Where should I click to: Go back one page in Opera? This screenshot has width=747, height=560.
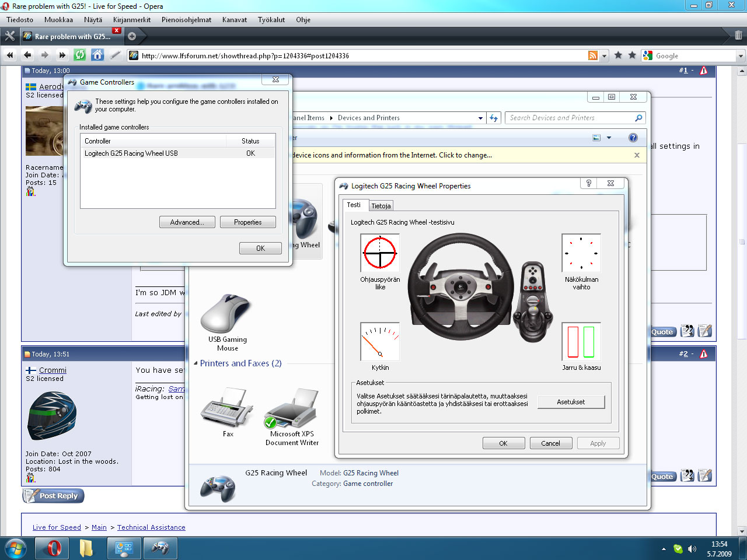point(27,55)
